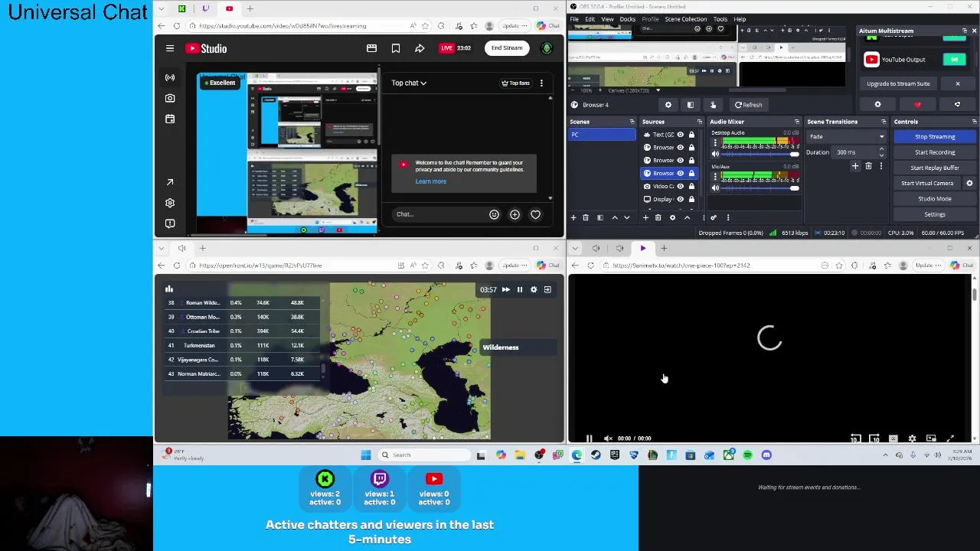Open the Webcam camera icon in Studio
Image resolution: width=980 pixels, height=551 pixels.
pyautogui.click(x=170, y=98)
